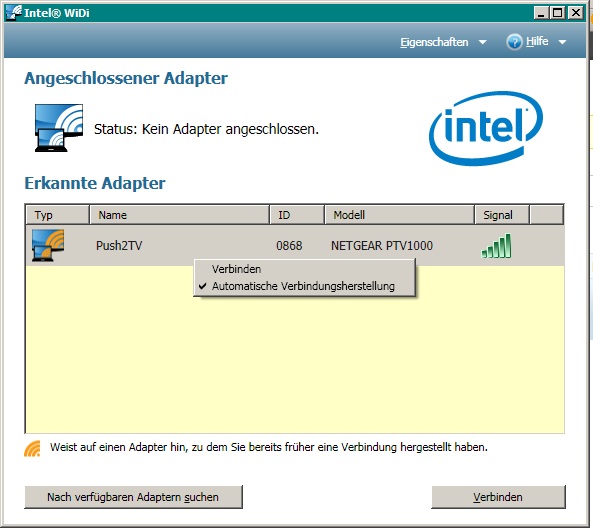Choose Verbinden in the context menu

(x=303, y=269)
